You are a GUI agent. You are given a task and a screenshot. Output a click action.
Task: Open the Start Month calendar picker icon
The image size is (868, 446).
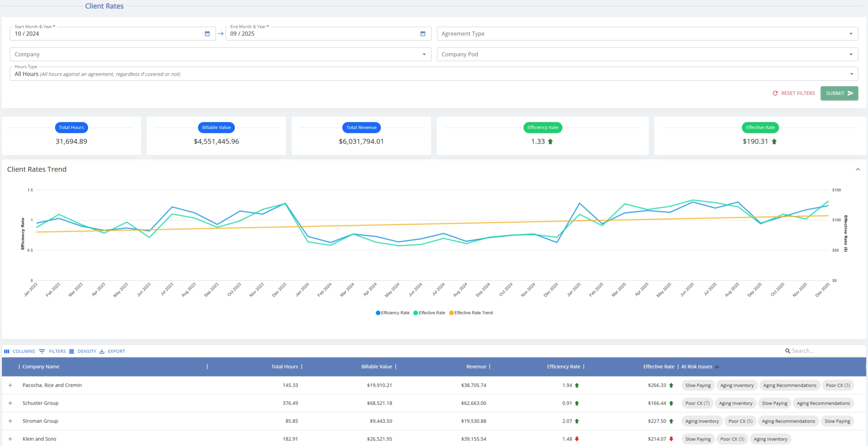pyautogui.click(x=207, y=34)
